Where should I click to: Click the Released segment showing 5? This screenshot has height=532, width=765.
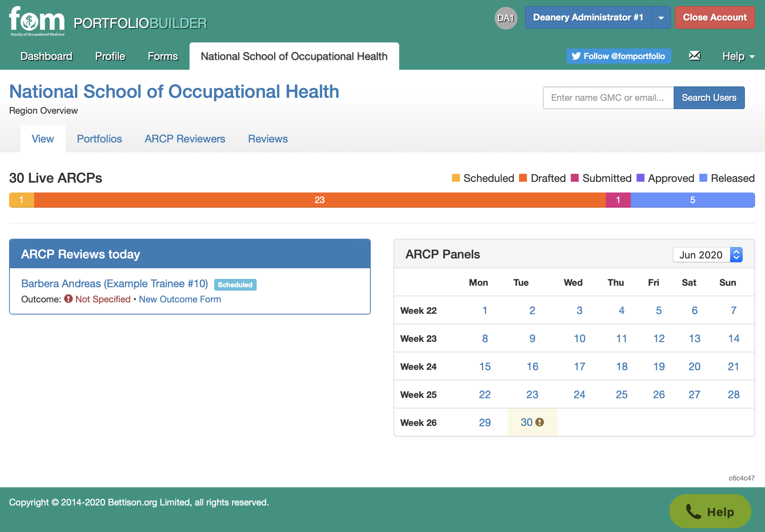click(693, 200)
